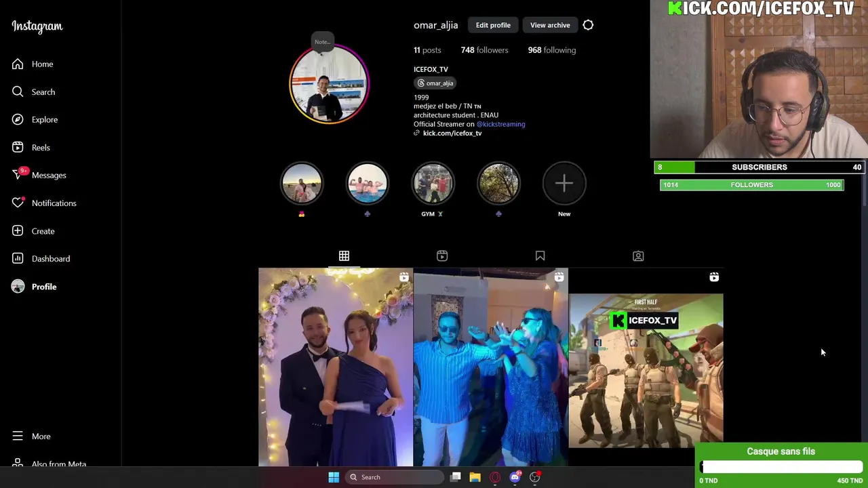
Task: Click the subscribers goal progress bar
Action: [759, 167]
